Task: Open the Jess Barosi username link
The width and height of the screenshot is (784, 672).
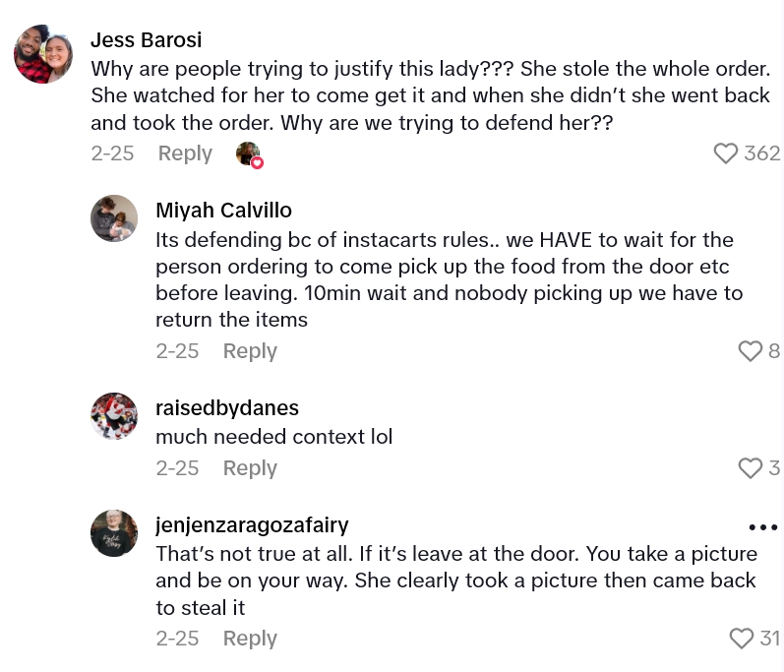Action: tap(146, 40)
